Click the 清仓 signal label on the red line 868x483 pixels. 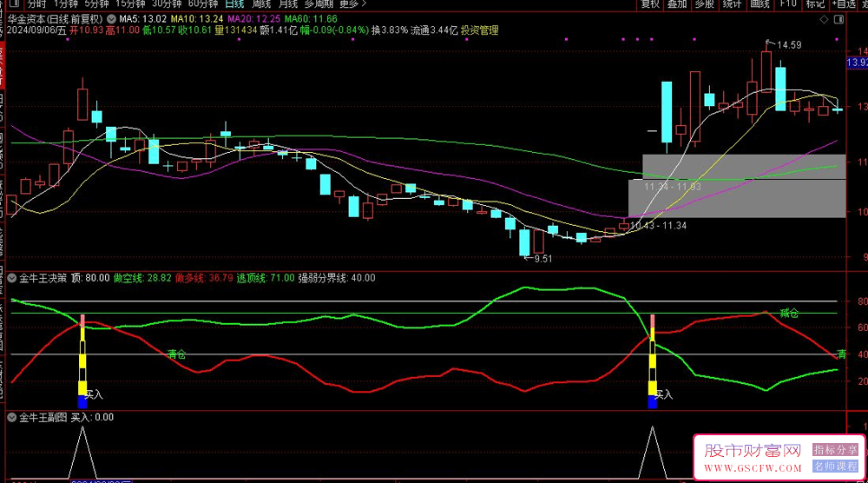(x=176, y=354)
